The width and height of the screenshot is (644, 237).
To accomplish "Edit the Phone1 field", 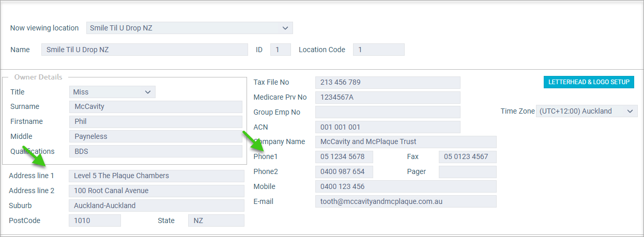I will point(344,157).
